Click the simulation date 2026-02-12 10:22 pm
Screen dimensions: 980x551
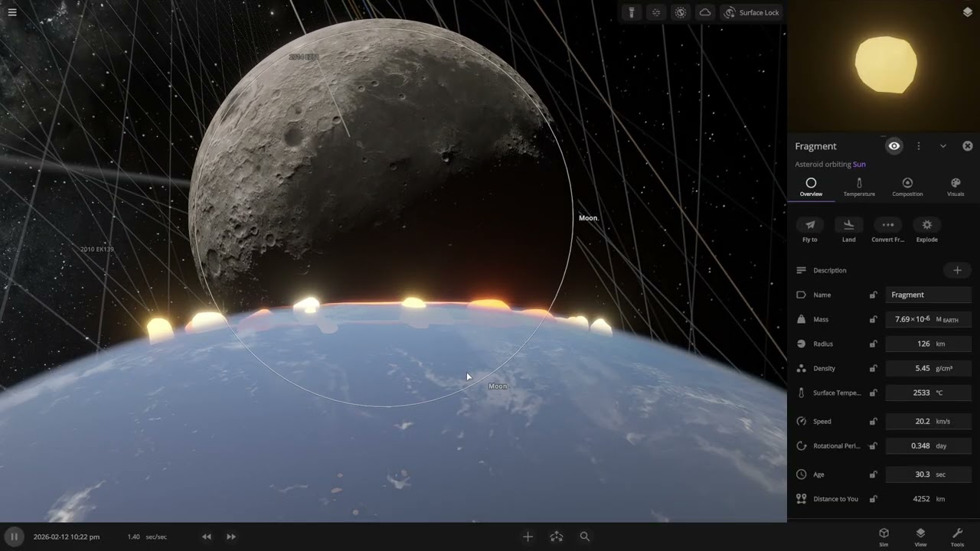coord(67,537)
